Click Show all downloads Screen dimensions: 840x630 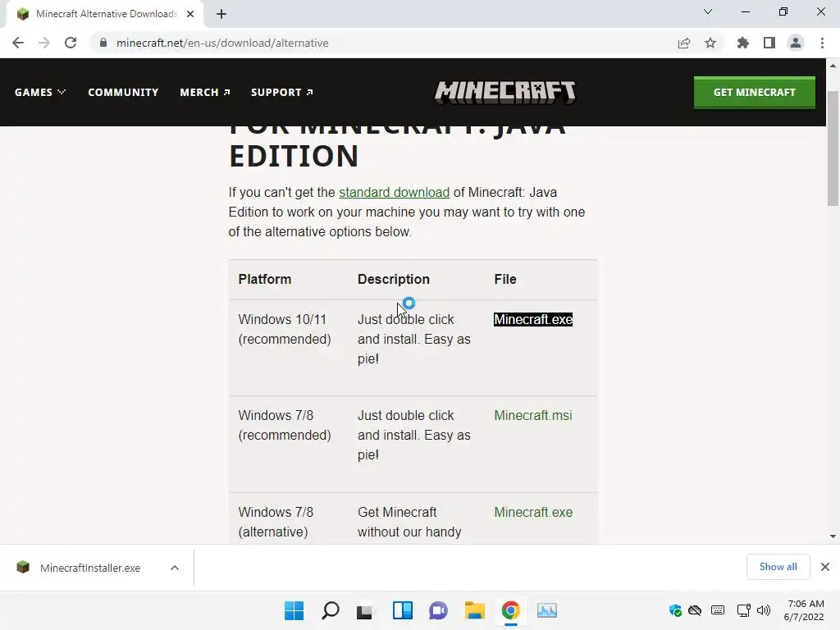coord(778,567)
